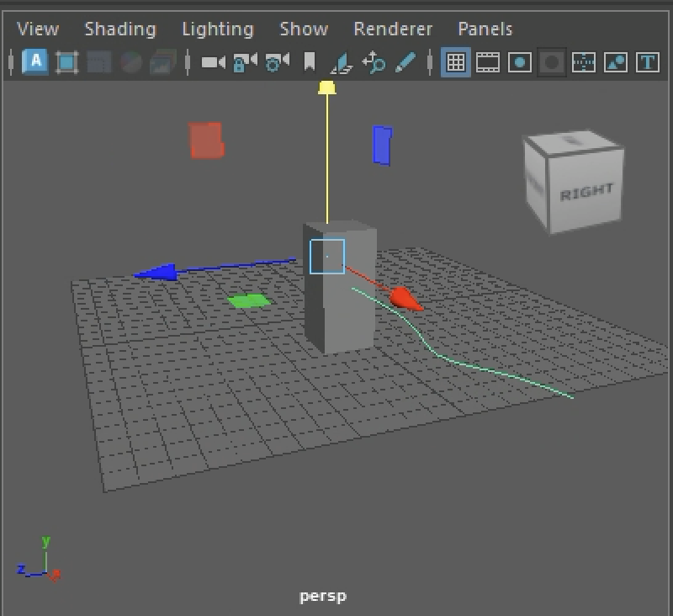Screen dimensions: 673x616
Task: Open the Shading menu
Action: pos(119,29)
